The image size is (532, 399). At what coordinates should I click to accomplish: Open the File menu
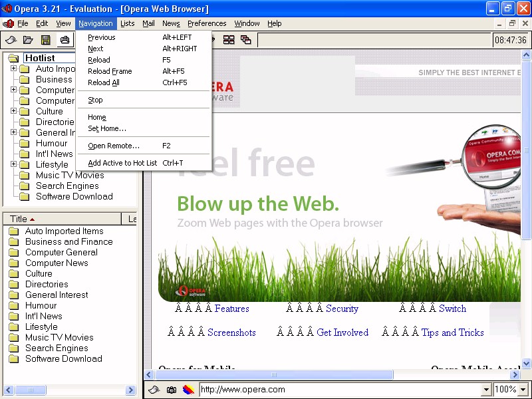click(x=23, y=23)
